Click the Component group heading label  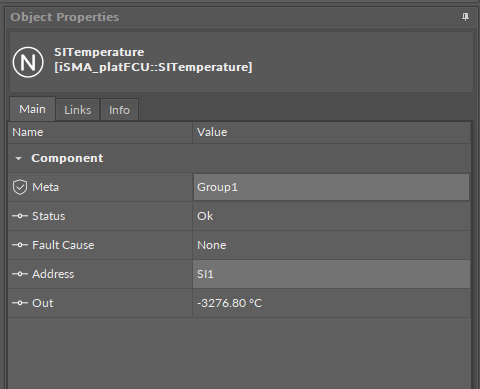tap(67, 158)
